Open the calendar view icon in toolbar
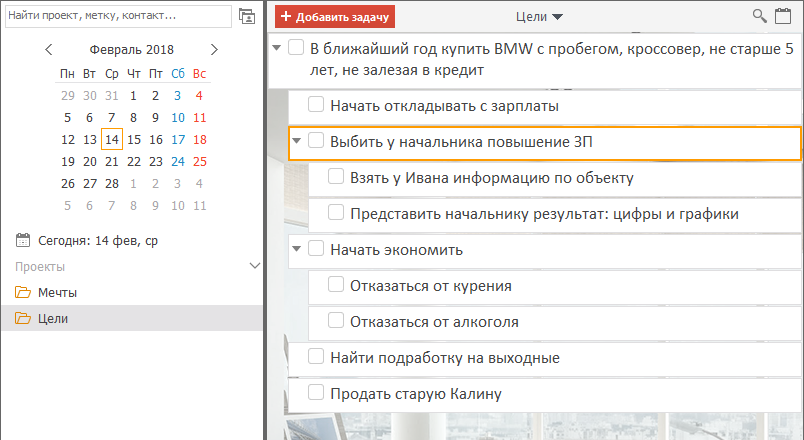Viewport: 804px width, 440px height. 782,16
